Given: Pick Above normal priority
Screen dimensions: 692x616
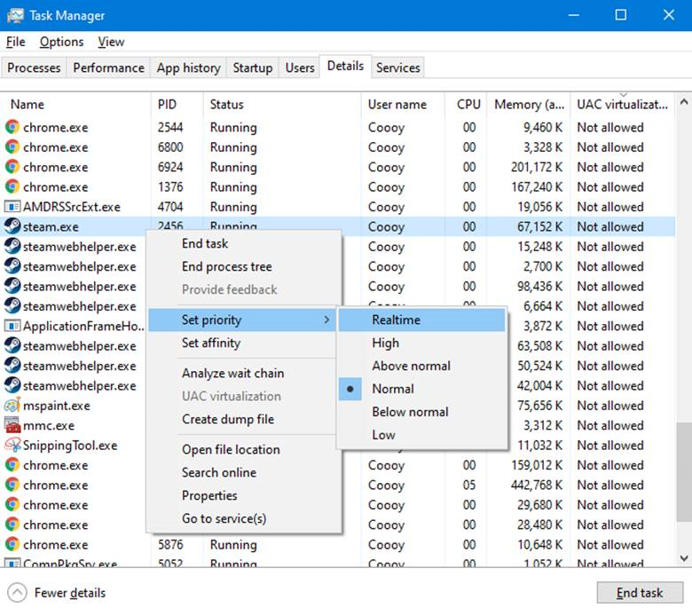Looking at the screenshot, I should coord(421,366).
